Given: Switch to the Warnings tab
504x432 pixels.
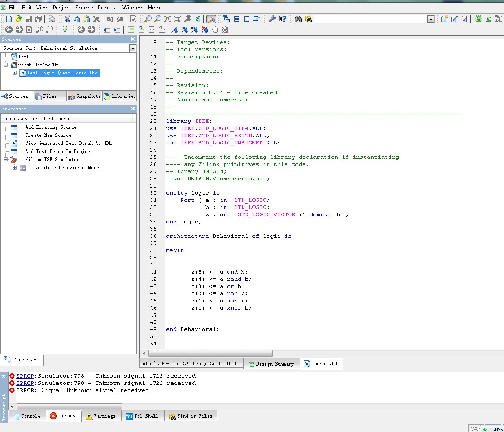Looking at the screenshot, I should click(100, 416).
